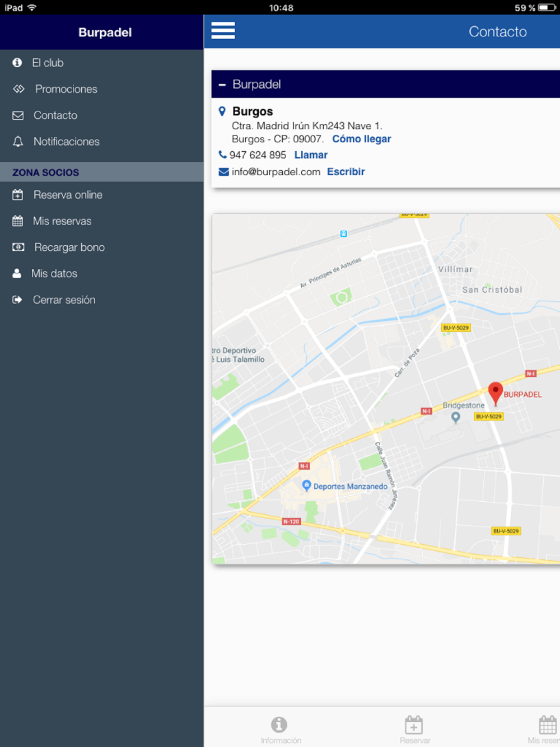This screenshot has height=747, width=560.
Task: Open the Reservar tab at bottom
Action: [x=414, y=730]
